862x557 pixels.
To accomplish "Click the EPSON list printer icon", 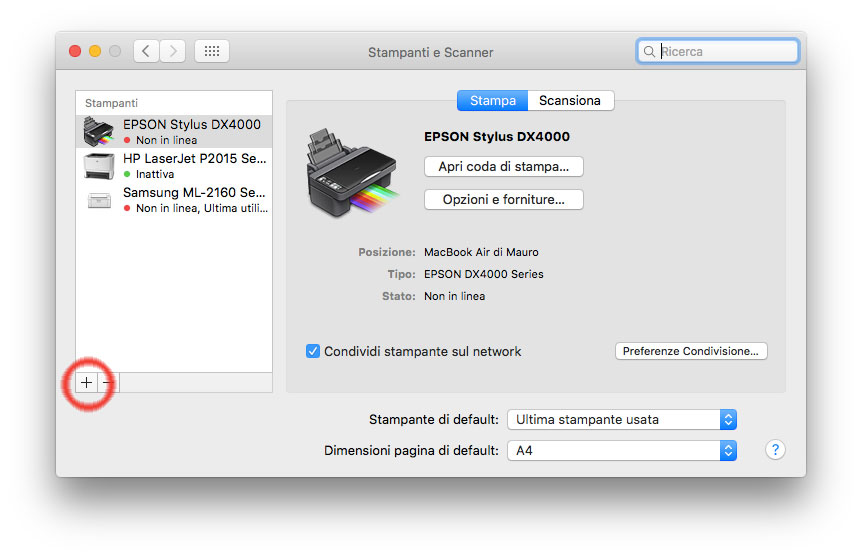I will (98, 132).
